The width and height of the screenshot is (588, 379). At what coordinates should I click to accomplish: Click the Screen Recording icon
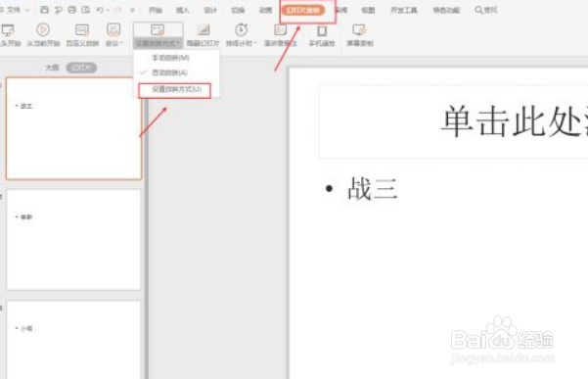click(359, 30)
